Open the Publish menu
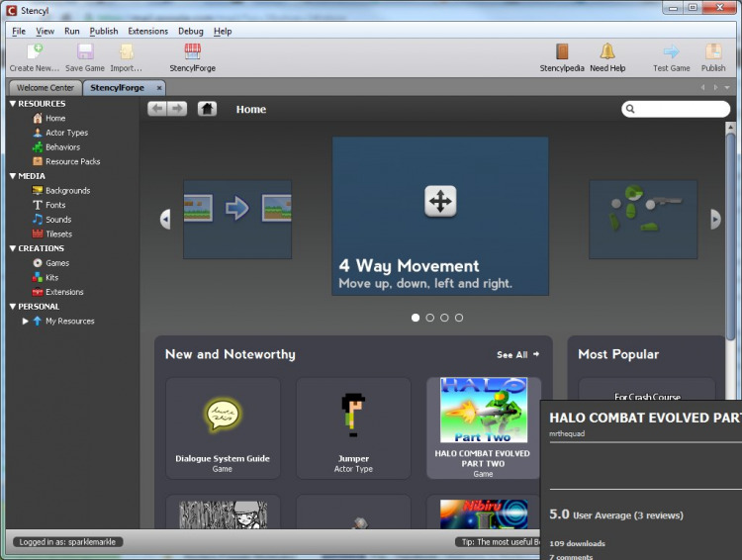Viewport: 742px width, 560px height. [104, 32]
